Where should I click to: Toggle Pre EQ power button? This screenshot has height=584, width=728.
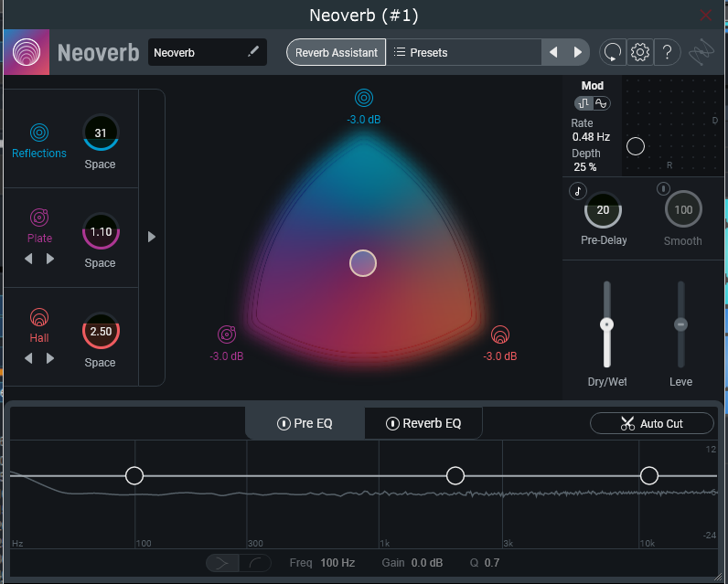284,423
